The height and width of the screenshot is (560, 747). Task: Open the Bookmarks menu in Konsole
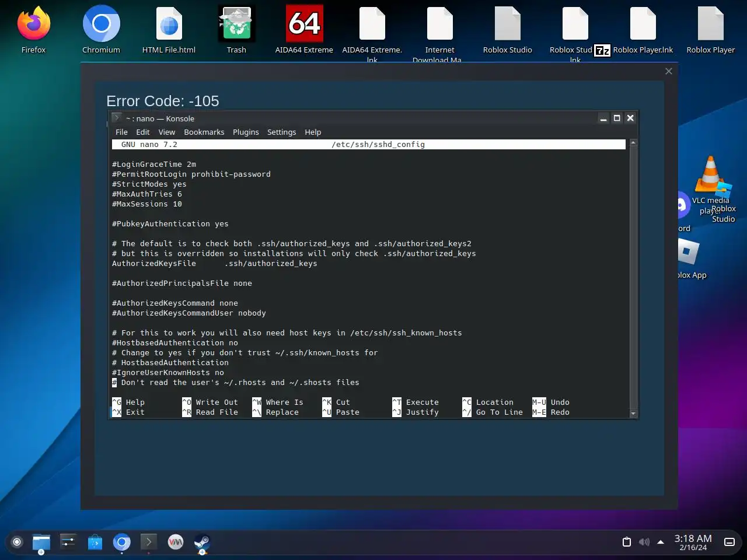[204, 132]
